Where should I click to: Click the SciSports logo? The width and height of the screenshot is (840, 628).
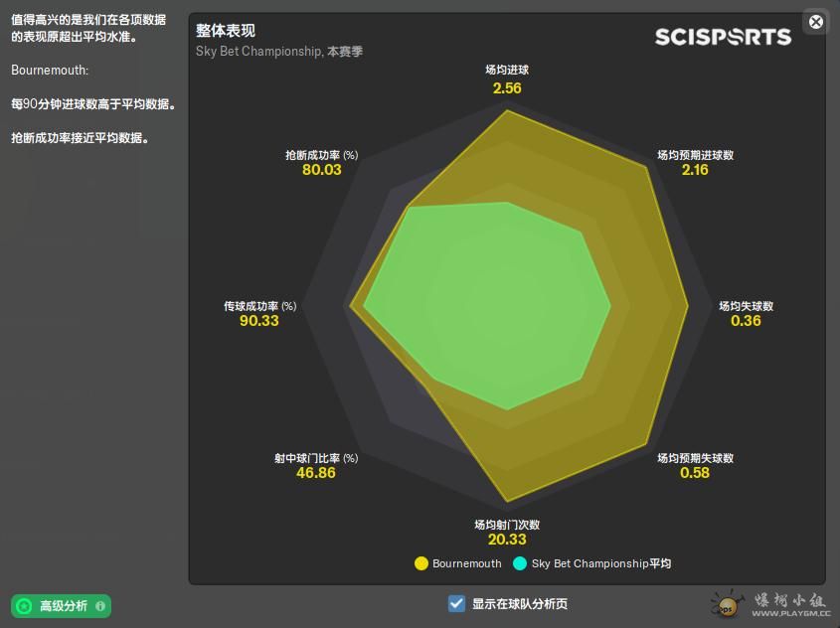tap(723, 37)
